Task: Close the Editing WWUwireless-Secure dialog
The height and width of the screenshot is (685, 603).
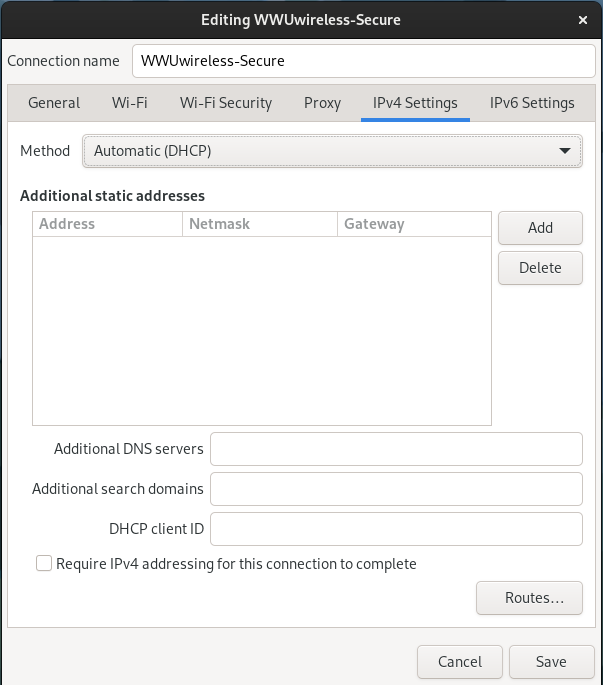Action: tap(582, 20)
